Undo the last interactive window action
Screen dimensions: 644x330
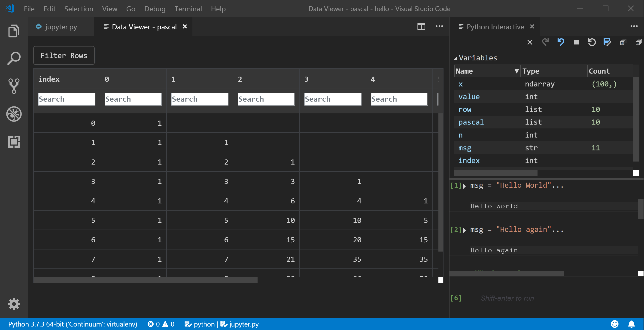(x=561, y=42)
